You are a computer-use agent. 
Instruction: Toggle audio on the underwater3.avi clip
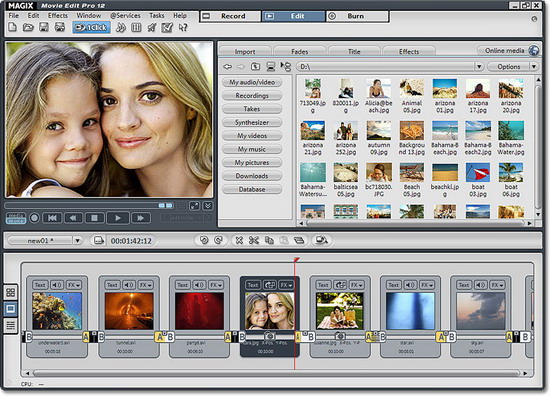[x=57, y=285]
